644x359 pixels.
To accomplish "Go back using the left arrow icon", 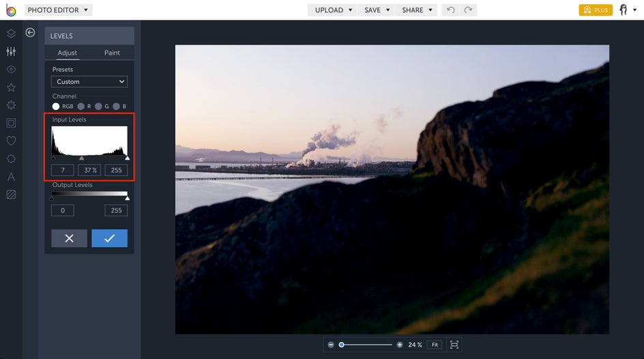I will pyautogui.click(x=30, y=33).
